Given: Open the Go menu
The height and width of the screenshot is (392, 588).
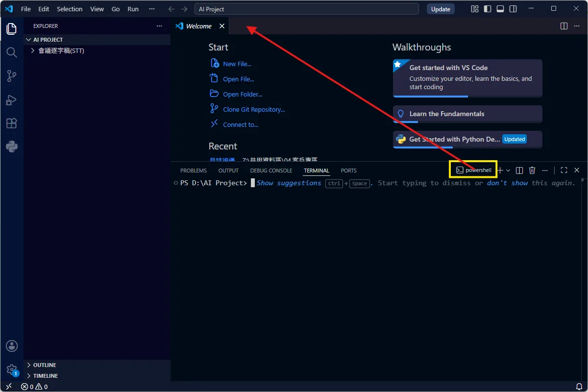Looking at the screenshot, I should tap(116, 9).
